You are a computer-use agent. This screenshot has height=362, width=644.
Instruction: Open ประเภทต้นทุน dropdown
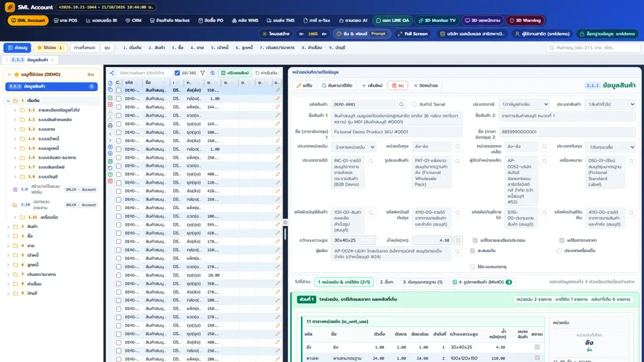coord(611,146)
